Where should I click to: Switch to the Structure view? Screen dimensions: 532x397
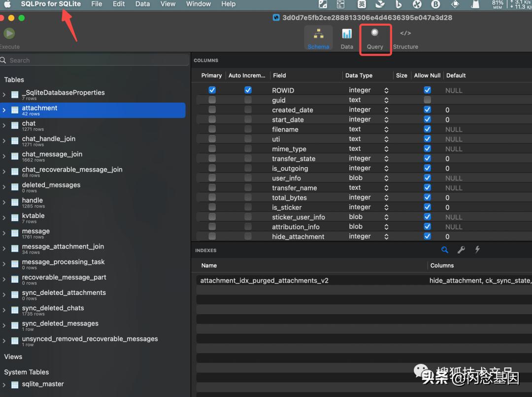click(405, 38)
